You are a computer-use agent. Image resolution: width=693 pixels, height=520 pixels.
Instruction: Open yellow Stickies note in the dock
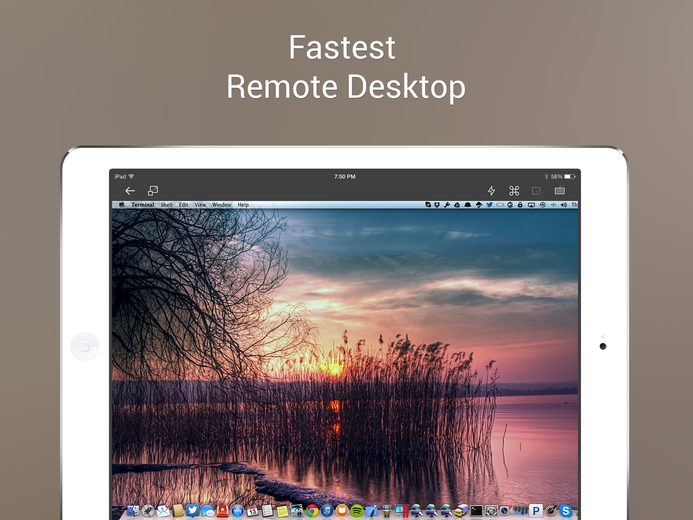coord(282,511)
